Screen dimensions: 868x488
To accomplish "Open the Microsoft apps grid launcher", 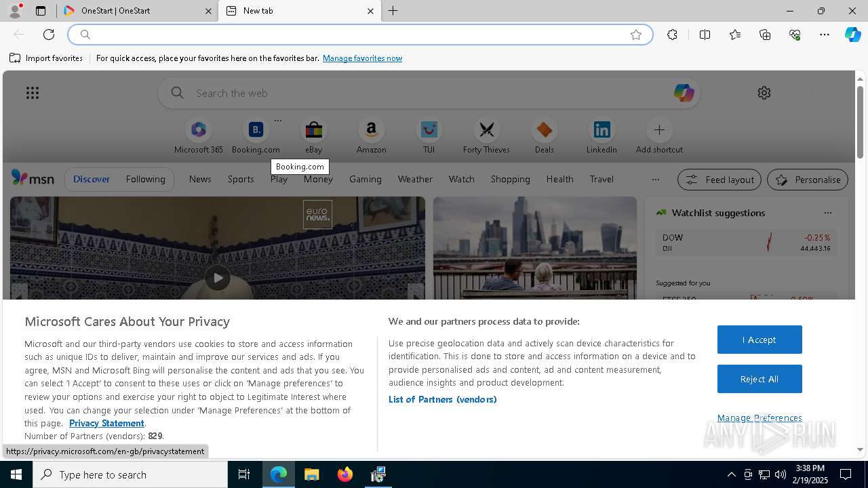I will (x=33, y=93).
